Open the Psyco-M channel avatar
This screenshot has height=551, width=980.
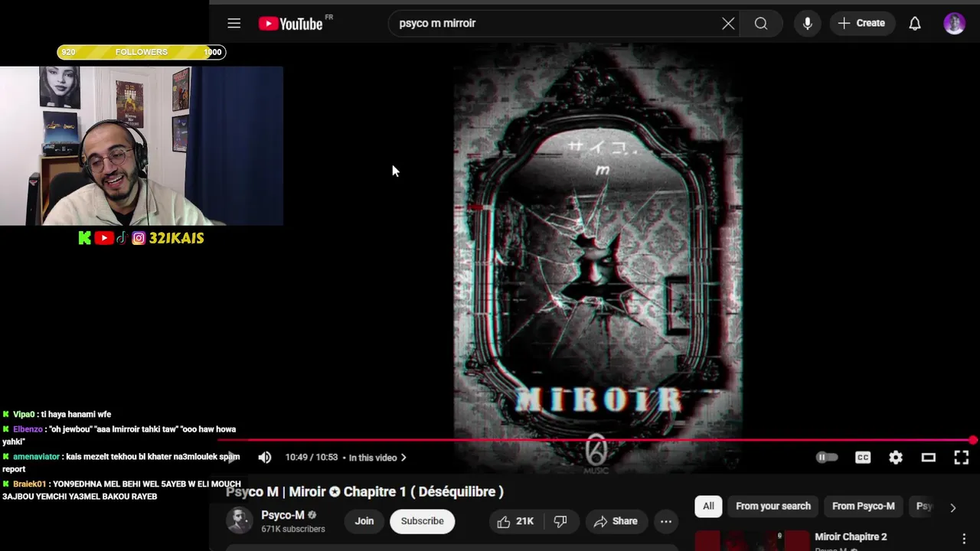[239, 521]
